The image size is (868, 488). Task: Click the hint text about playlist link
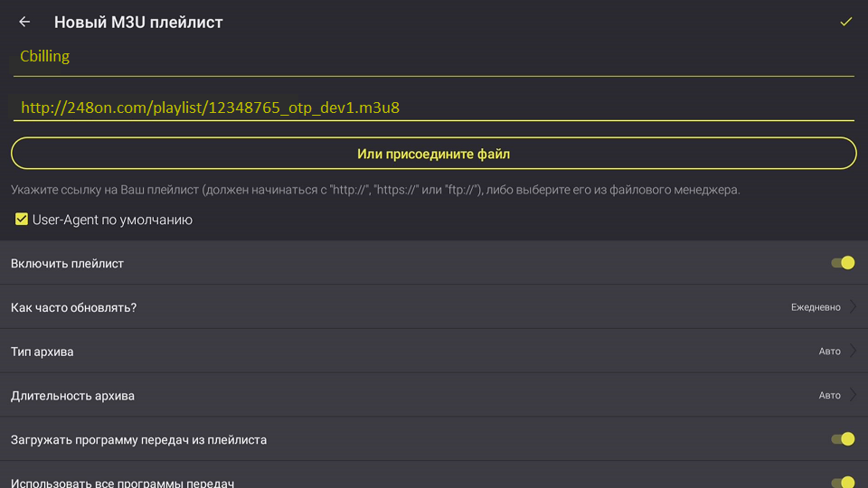[375, 190]
